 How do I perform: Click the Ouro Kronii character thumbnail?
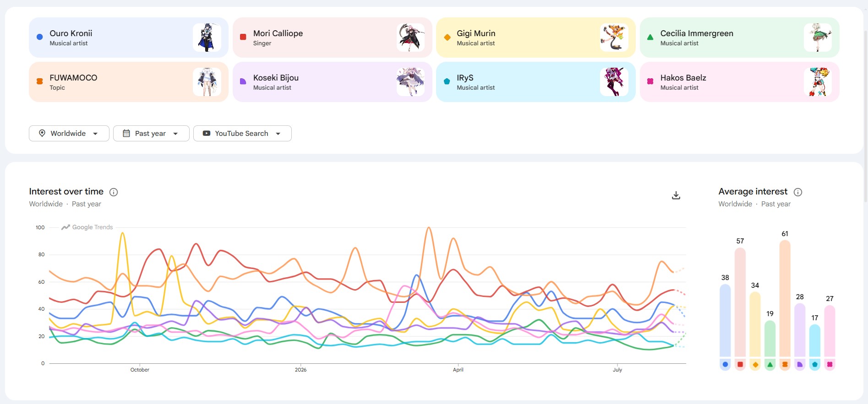click(x=207, y=38)
